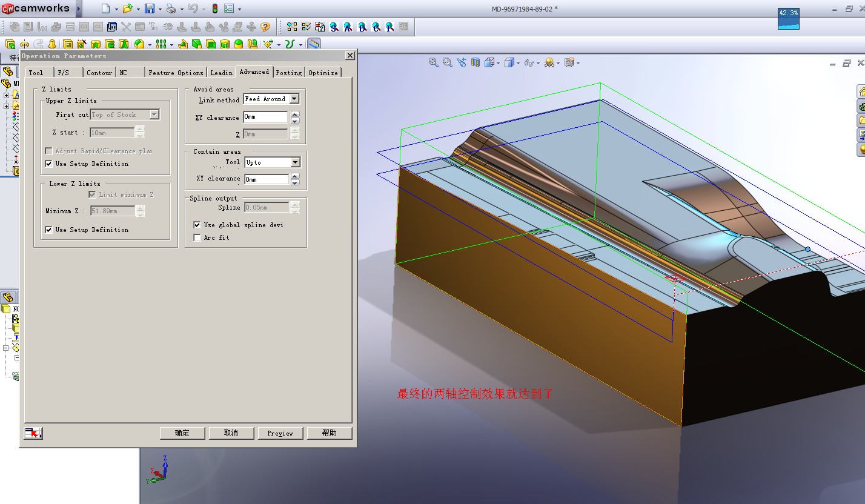Image resolution: width=865 pixels, height=504 pixels.
Task: Open the Link method dropdown
Action: (x=294, y=99)
